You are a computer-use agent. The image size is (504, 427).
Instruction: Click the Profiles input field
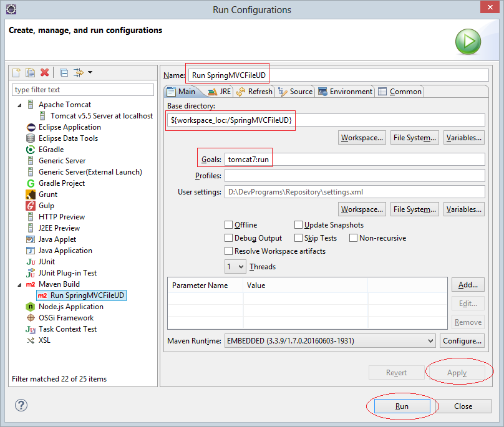click(x=355, y=175)
